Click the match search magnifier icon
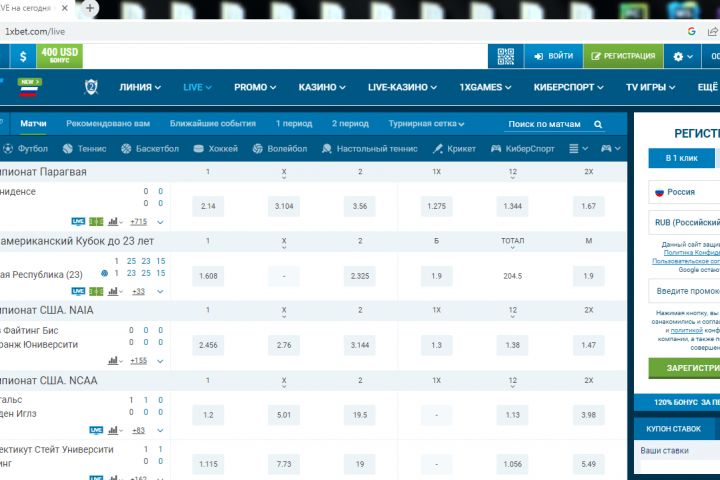The height and width of the screenshot is (480, 720). click(598, 124)
